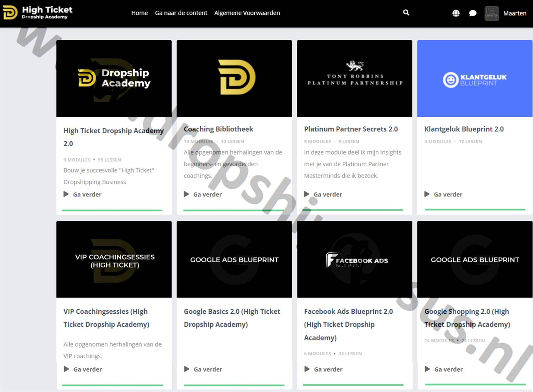Open Algemene Voorwaarden page
The image size is (533, 392).
247,13
